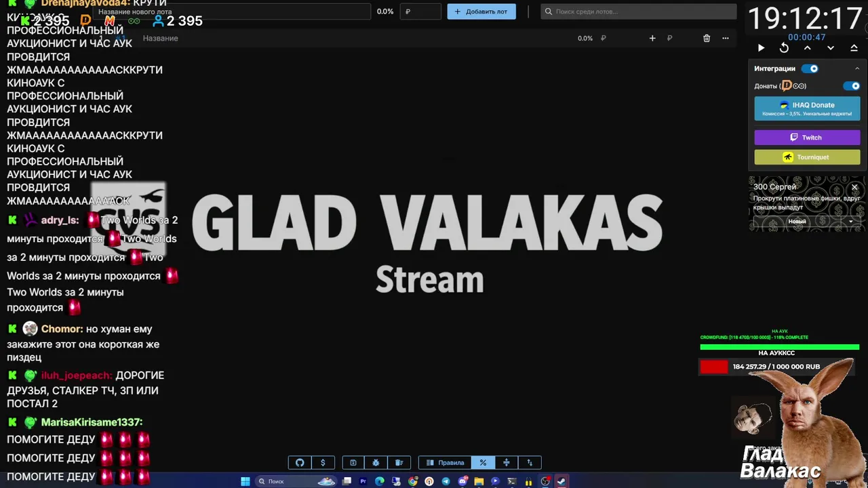Start the auction timer play button
Screen dimensions: 868x488
pyautogui.click(x=761, y=48)
